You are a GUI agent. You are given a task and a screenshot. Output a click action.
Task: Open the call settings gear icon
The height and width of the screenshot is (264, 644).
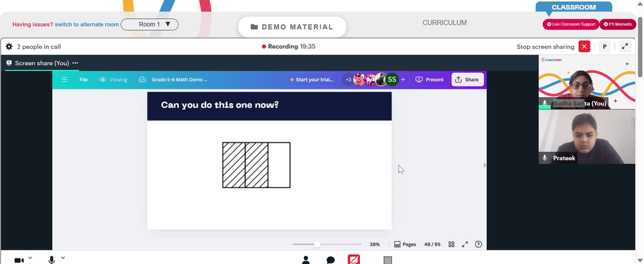9,47
